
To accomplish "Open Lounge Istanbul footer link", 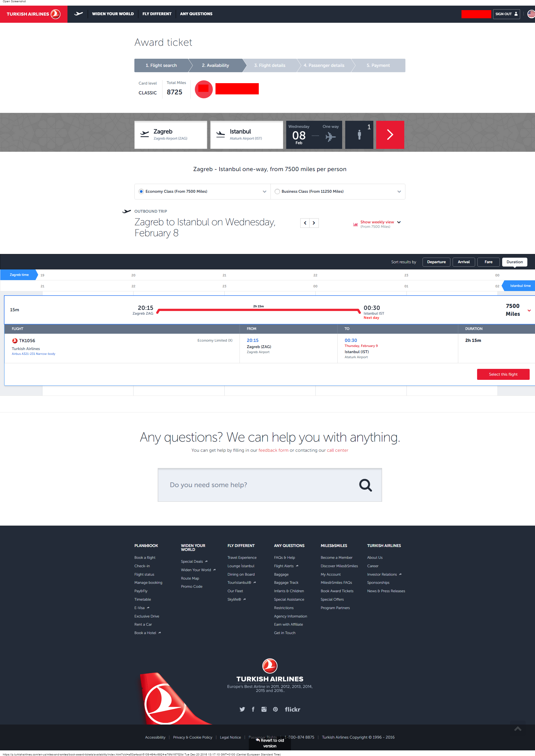I will click(241, 566).
